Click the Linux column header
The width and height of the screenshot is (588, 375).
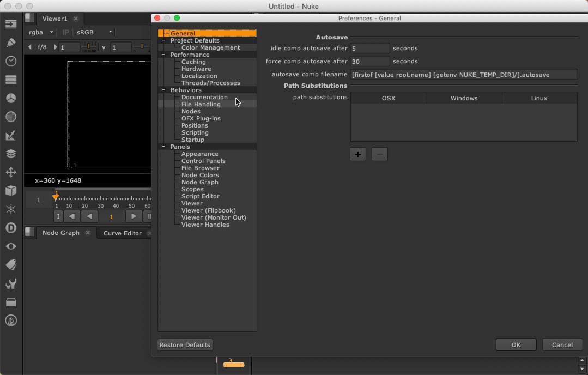539,98
